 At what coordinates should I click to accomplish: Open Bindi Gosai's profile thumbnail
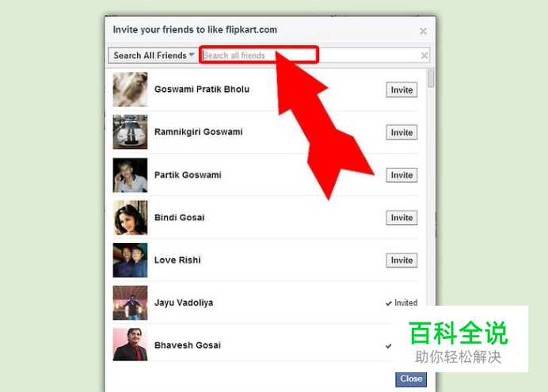coord(130,218)
